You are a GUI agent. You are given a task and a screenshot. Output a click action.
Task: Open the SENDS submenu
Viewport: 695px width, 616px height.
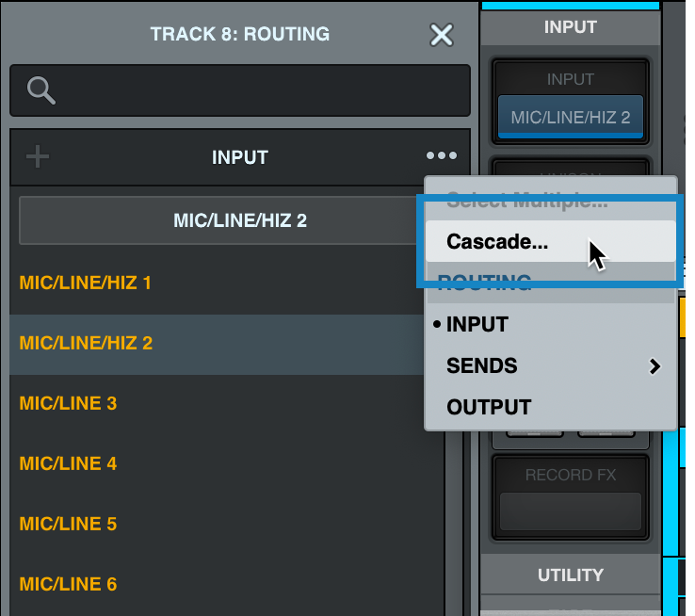tap(551, 366)
